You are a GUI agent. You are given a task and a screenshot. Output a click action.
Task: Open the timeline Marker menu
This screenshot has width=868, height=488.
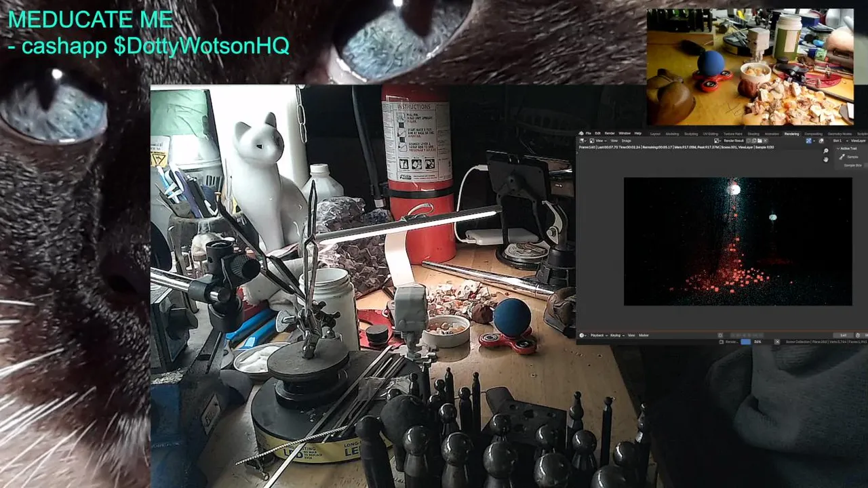point(644,335)
